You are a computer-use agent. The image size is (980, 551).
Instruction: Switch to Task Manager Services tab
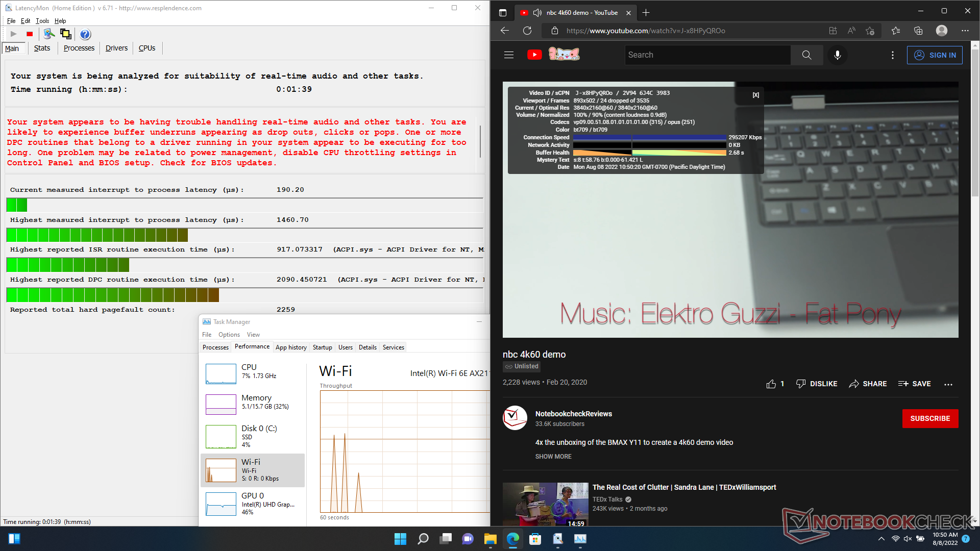394,347
